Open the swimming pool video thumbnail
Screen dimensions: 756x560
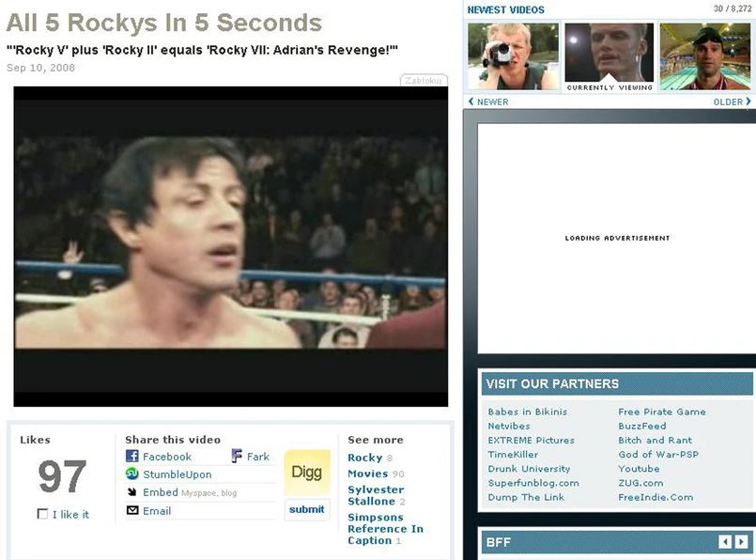(705, 56)
